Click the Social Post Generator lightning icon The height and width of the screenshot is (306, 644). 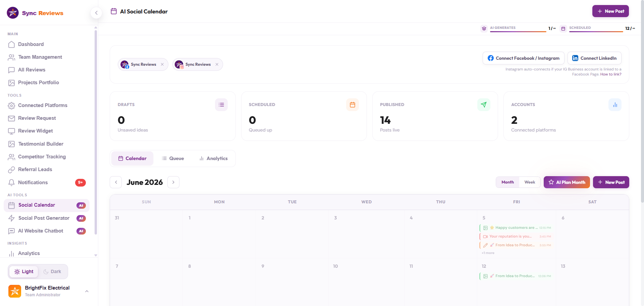click(11, 218)
